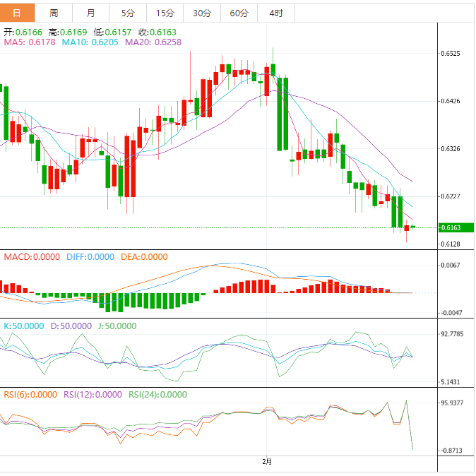Click the 0.6128 price axis label
Screen dimensions: 476x476
coord(451,244)
